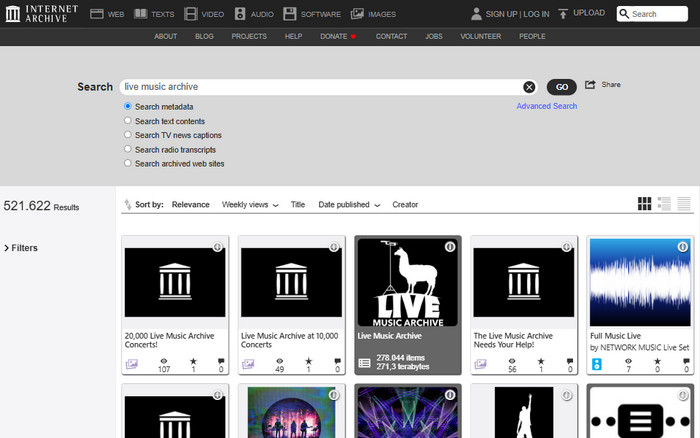Choose Search archived web sites
This screenshot has width=700, height=438.
128,163
